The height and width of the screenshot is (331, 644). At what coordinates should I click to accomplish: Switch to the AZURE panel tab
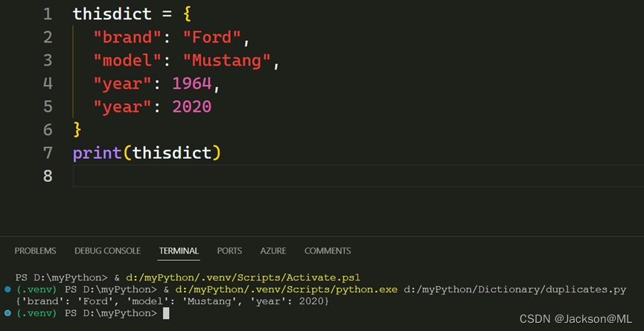(x=273, y=251)
